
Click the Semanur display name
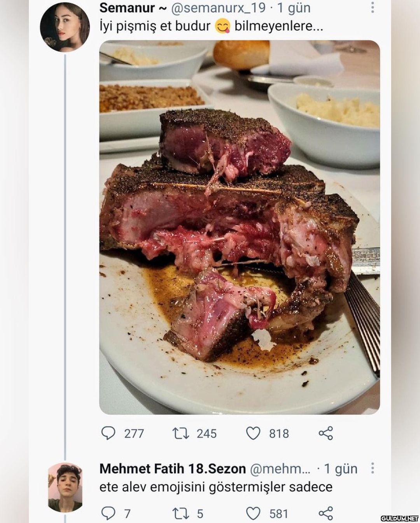127,7
